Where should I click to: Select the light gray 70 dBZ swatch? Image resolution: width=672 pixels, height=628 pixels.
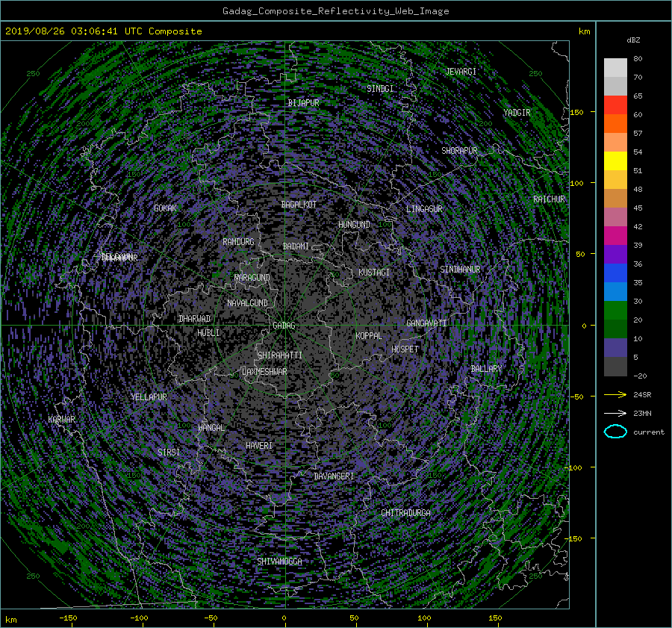tap(615, 68)
